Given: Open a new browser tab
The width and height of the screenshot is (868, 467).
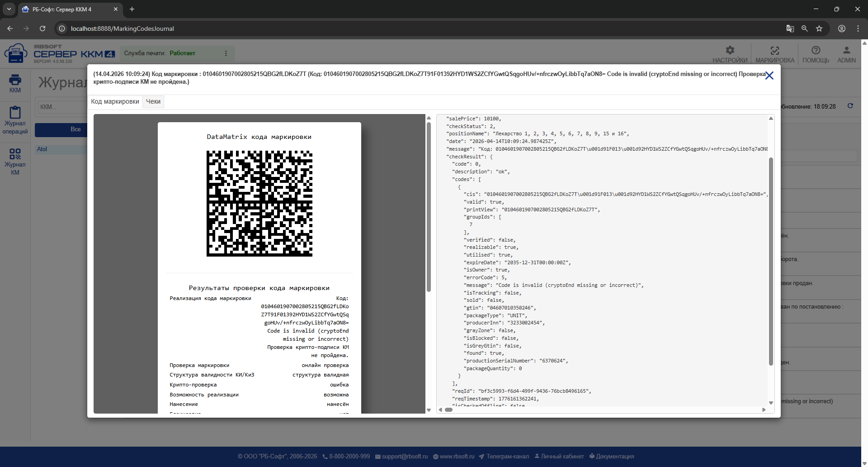Looking at the screenshot, I should [132, 9].
